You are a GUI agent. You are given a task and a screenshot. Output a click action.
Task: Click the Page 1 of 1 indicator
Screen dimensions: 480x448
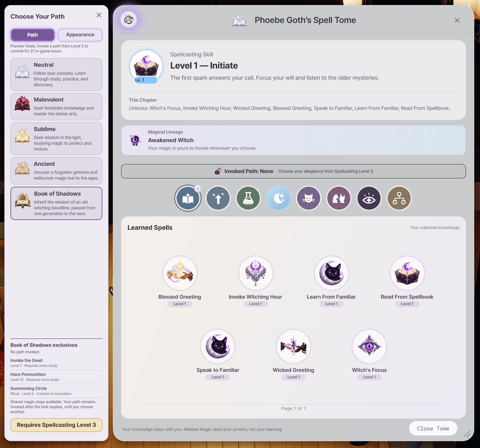click(x=294, y=409)
